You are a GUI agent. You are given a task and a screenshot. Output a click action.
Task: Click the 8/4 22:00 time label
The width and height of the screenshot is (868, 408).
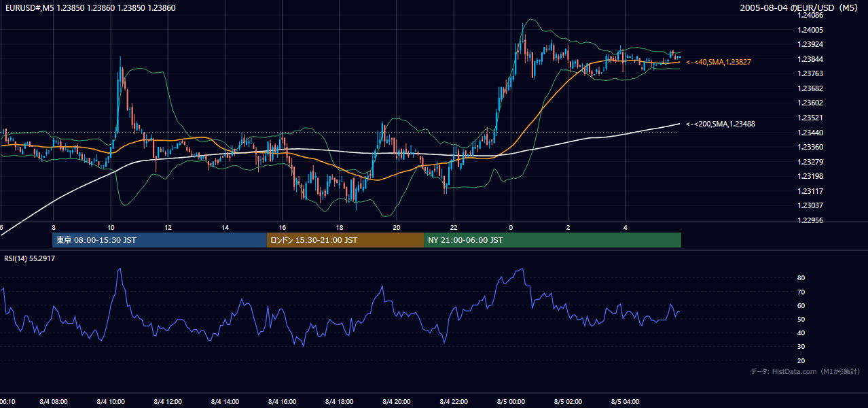click(454, 402)
